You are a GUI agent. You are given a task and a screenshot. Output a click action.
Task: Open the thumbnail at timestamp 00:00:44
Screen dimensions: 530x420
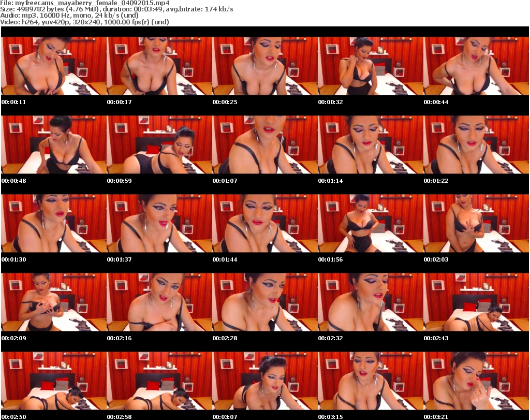click(x=476, y=66)
